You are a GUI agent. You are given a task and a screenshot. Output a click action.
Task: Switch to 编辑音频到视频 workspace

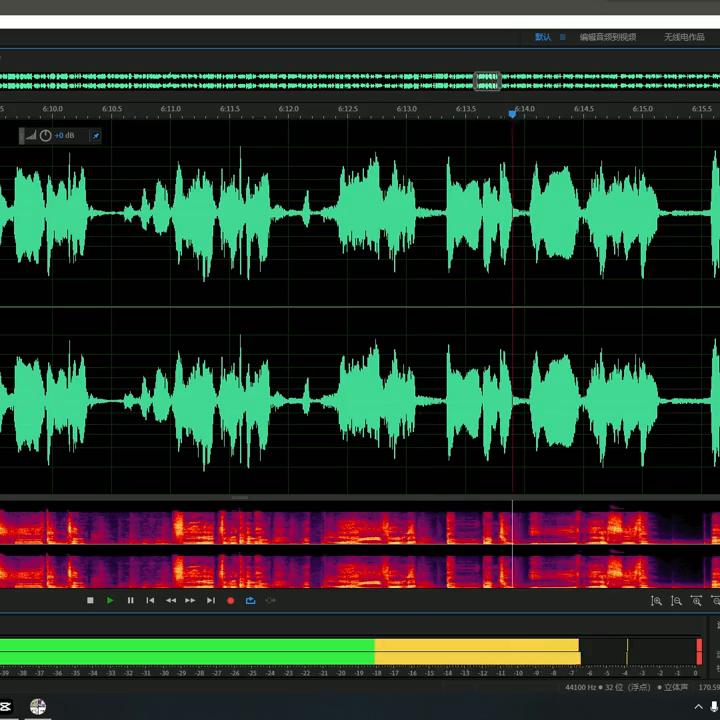tap(608, 37)
